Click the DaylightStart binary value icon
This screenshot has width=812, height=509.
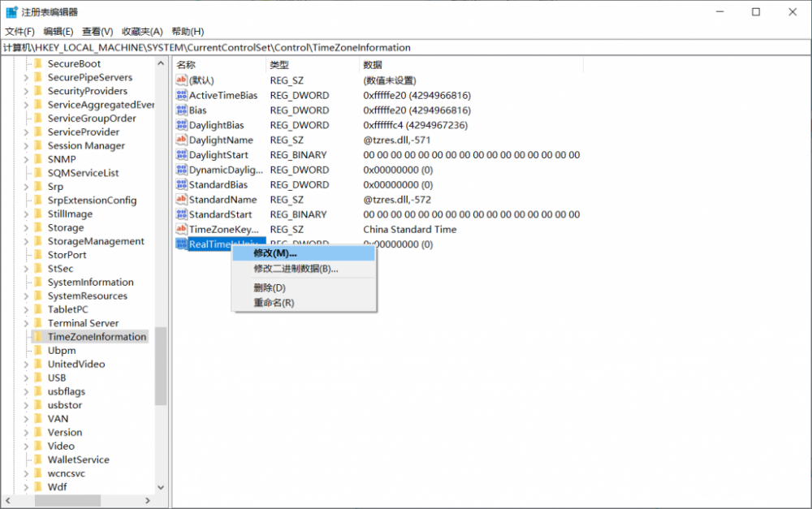(182, 155)
